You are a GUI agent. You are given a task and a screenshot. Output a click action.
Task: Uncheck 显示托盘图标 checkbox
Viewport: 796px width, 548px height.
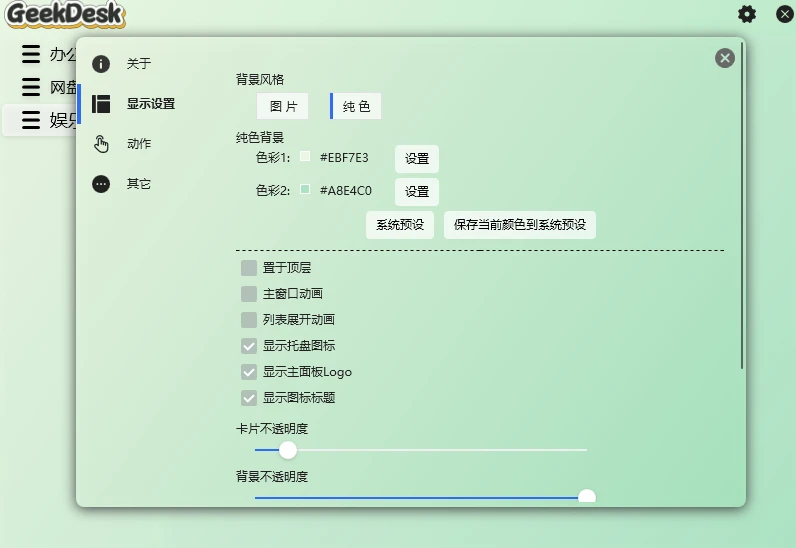[x=249, y=346]
